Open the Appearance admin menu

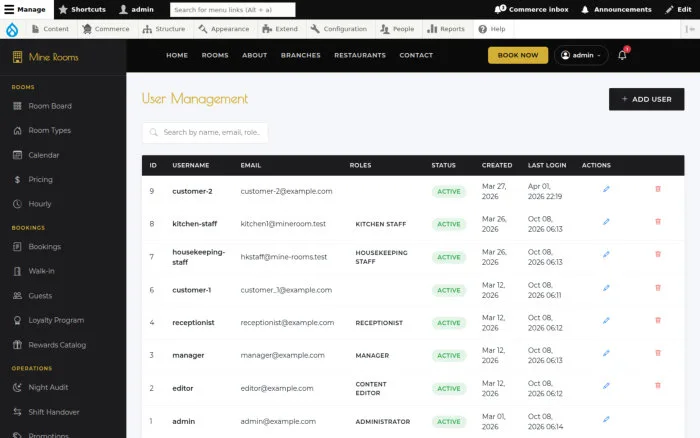(x=224, y=29)
